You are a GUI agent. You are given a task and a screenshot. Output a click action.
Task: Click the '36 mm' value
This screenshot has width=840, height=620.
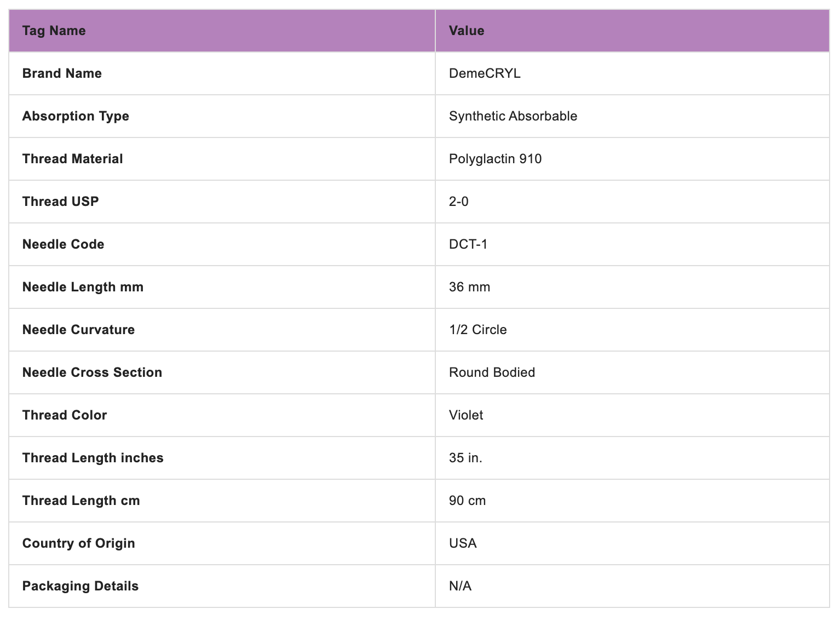(469, 287)
